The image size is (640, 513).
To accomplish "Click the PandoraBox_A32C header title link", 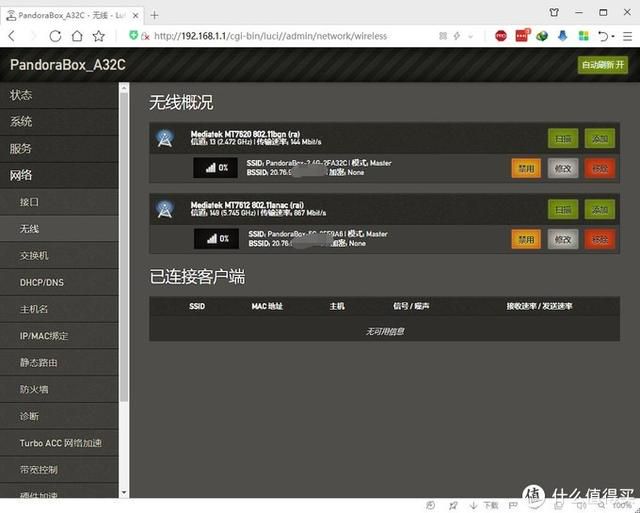I will point(68,65).
